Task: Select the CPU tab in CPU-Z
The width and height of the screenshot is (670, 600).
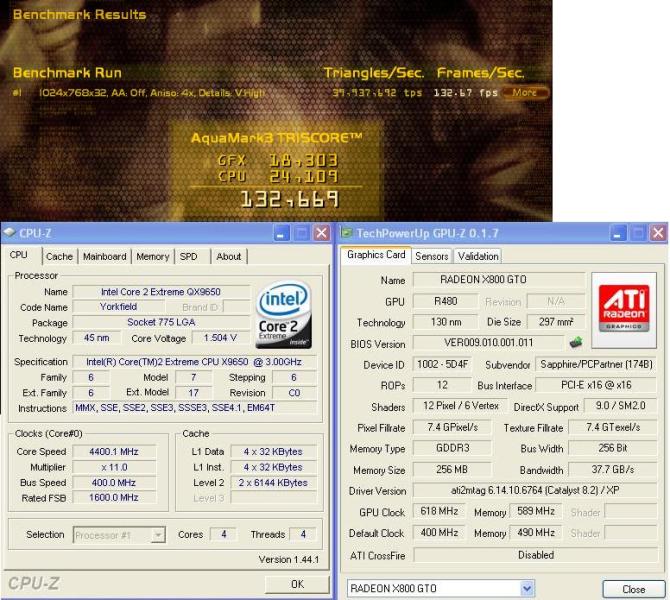Action: pyautogui.click(x=19, y=255)
